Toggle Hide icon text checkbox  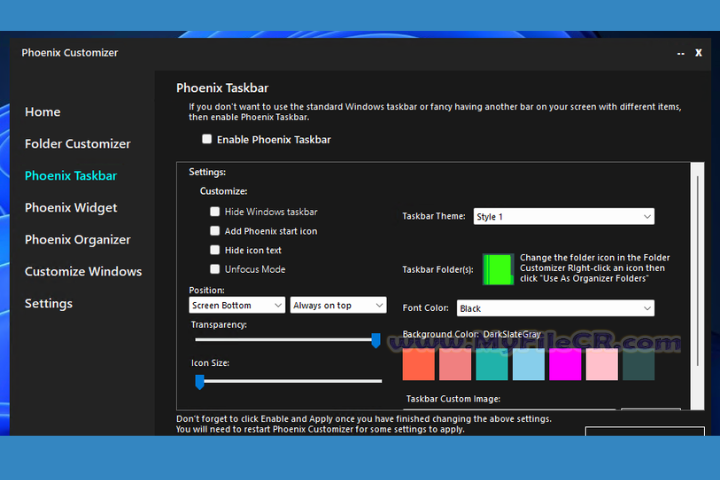tap(214, 250)
